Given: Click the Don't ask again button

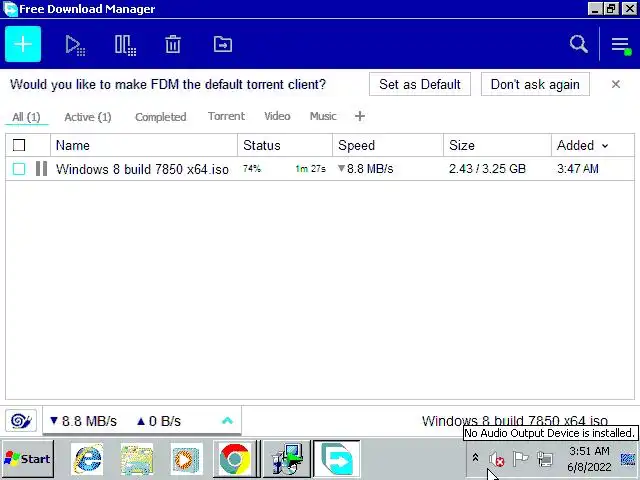Looking at the screenshot, I should coord(535,84).
